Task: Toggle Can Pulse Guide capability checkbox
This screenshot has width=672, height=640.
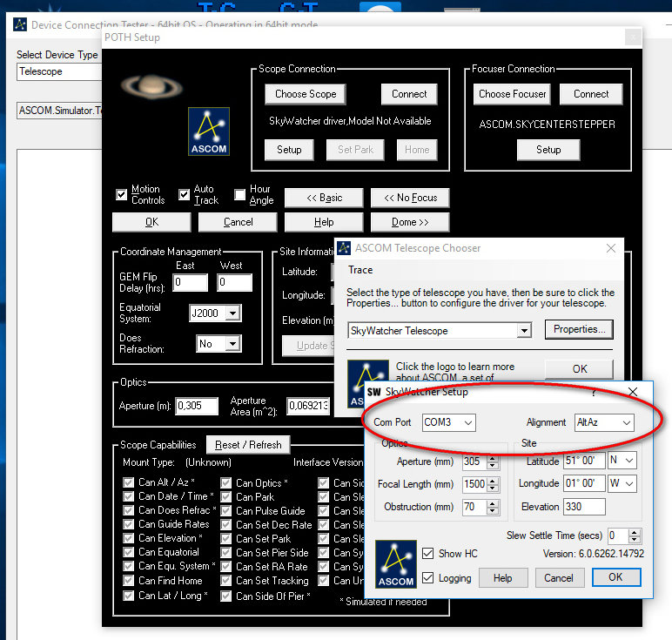Action: tap(225, 511)
